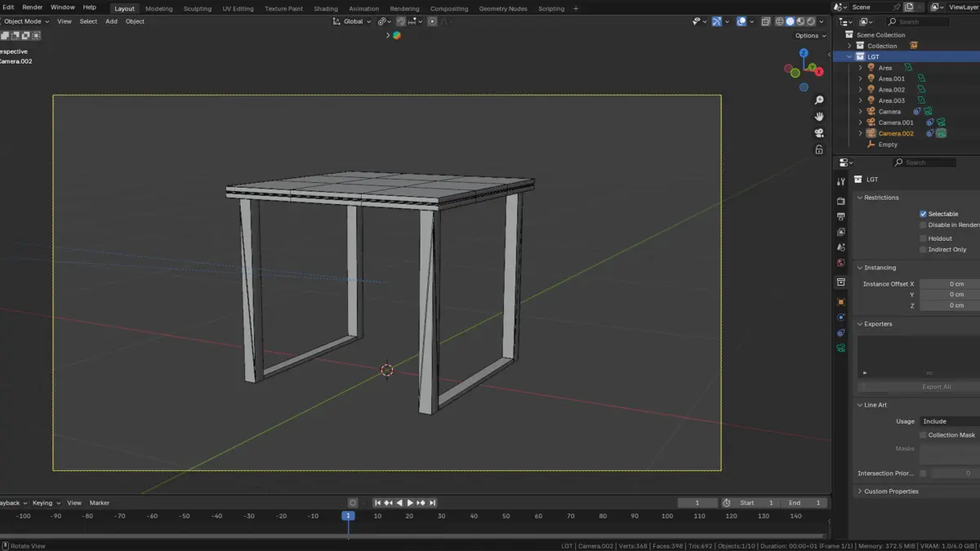Image resolution: width=980 pixels, height=551 pixels.
Task: Switch to the UV Editing workspace tab
Action: pos(238,8)
